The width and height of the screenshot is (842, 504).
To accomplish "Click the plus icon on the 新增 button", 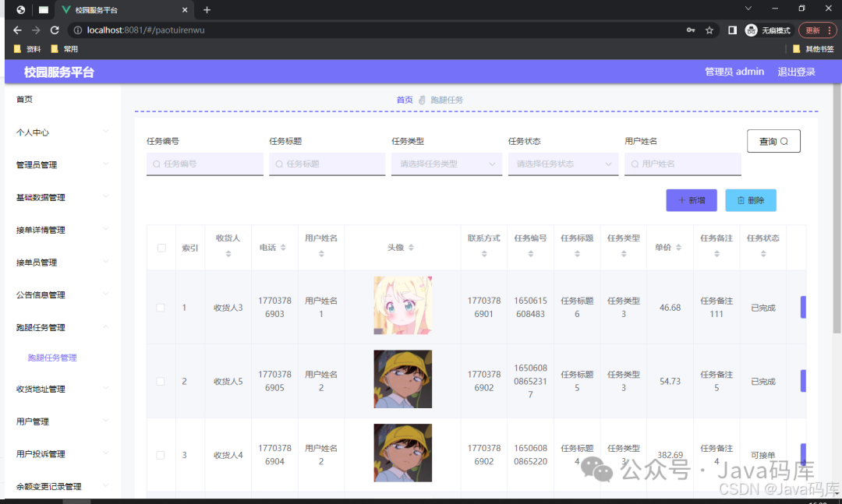I will coord(681,200).
